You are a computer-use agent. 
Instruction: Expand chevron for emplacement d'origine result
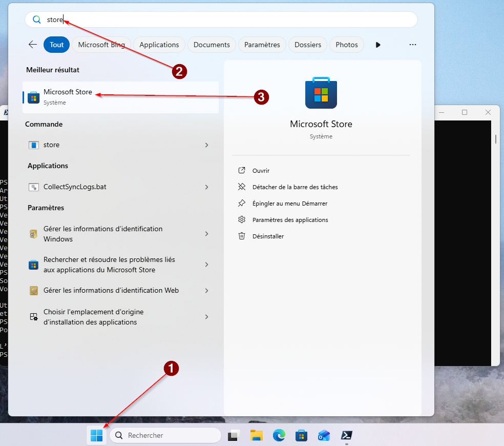207,317
